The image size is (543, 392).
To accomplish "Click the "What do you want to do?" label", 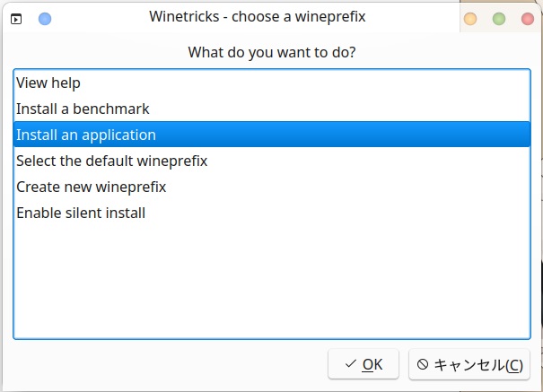I will coord(271,52).
